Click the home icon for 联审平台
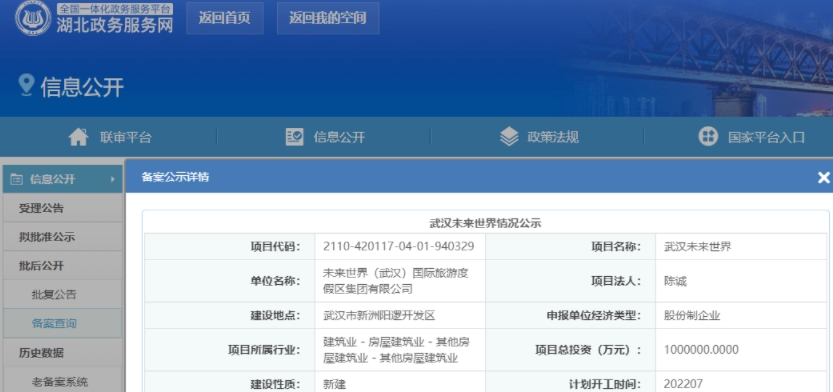This screenshot has height=392, width=833. (79, 137)
